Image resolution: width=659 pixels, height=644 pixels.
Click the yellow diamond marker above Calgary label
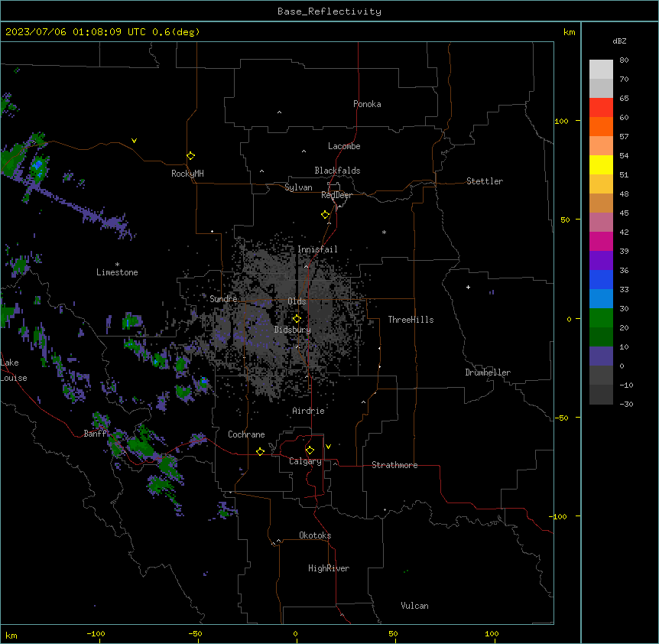point(310,450)
